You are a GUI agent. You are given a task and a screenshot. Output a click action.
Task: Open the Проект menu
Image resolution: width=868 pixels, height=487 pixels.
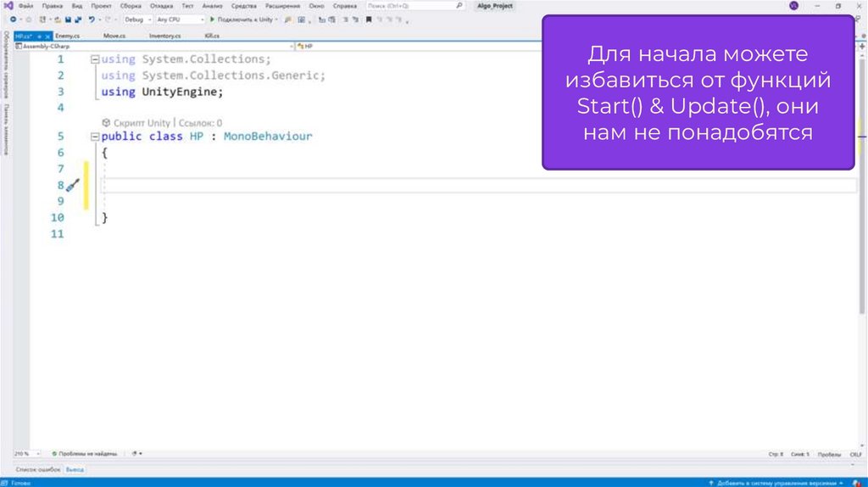102,6
